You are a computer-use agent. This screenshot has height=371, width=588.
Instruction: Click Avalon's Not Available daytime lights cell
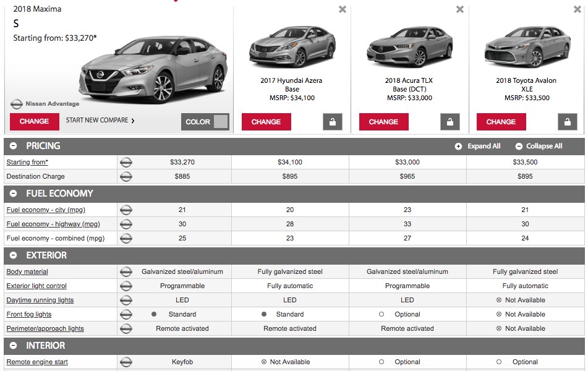pos(525,300)
